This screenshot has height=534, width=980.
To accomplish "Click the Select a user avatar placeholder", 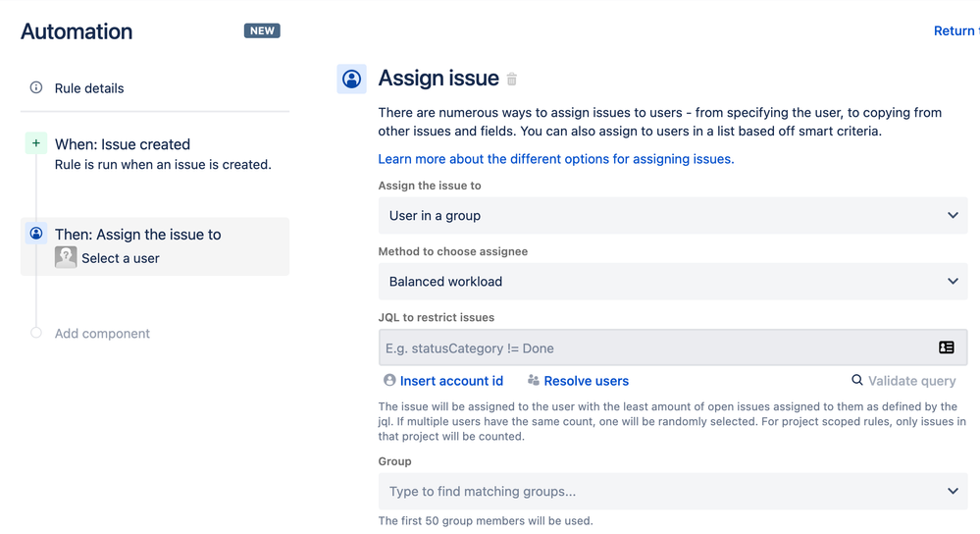I will click(x=66, y=257).
